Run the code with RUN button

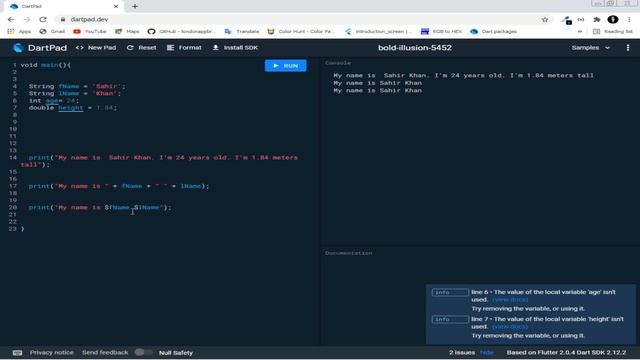click(x=285, y=66)
